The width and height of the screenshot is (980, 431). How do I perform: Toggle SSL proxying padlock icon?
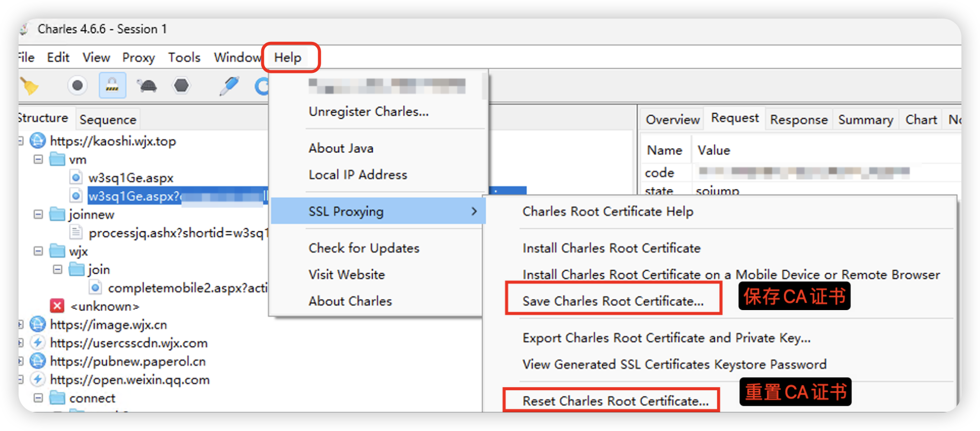(x=112, y=85)
